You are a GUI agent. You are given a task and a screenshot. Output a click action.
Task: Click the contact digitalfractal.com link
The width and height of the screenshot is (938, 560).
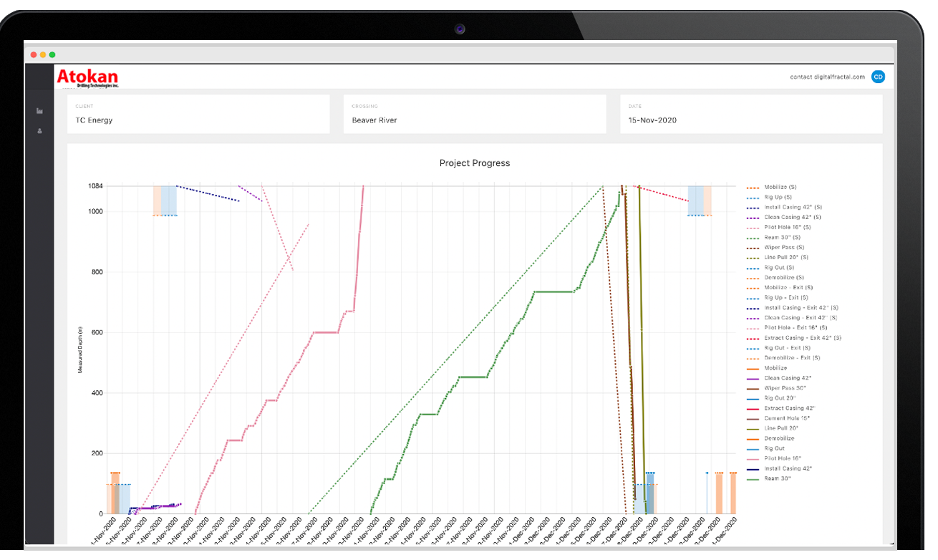(827, 77)
